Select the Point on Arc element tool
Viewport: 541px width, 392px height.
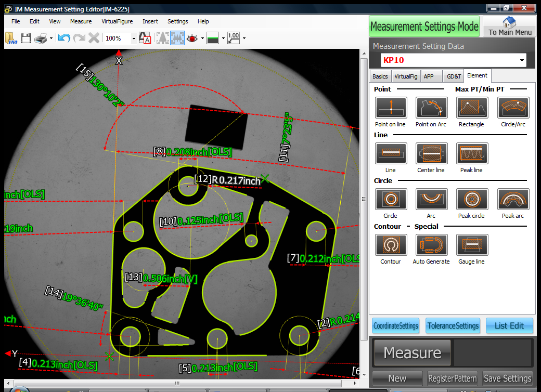[431, 108]
